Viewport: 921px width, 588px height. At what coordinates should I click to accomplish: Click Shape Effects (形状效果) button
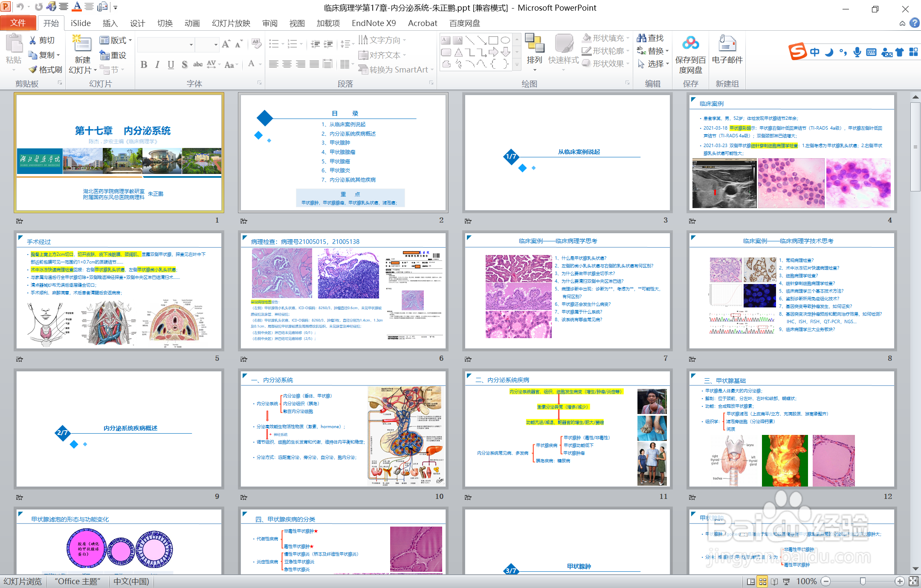click(606, 64)
